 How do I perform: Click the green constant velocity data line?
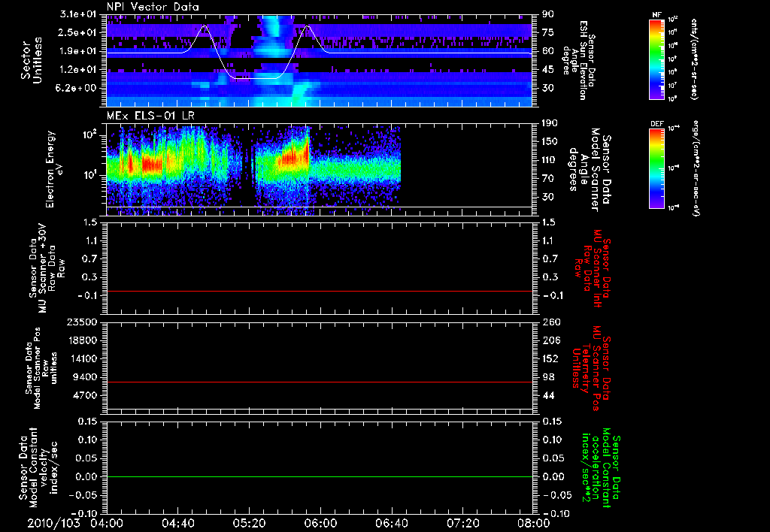tap(319, 476)
